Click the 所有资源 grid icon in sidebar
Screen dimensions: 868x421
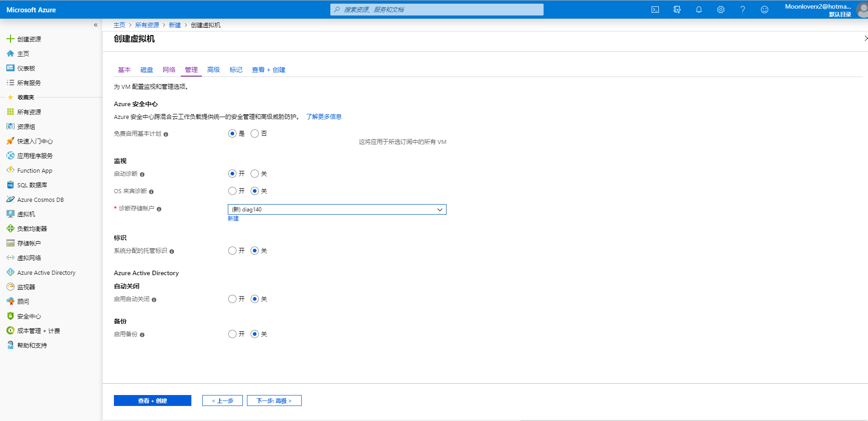(x=10, y=112)
